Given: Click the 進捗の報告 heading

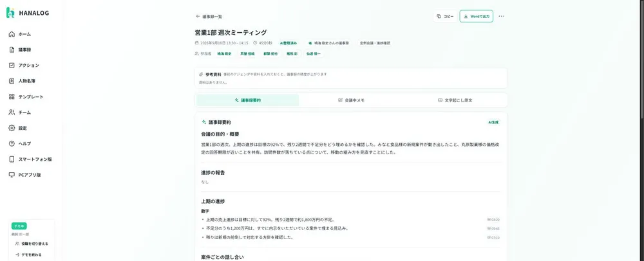Looking at the screenshot, I should (213, 172).
